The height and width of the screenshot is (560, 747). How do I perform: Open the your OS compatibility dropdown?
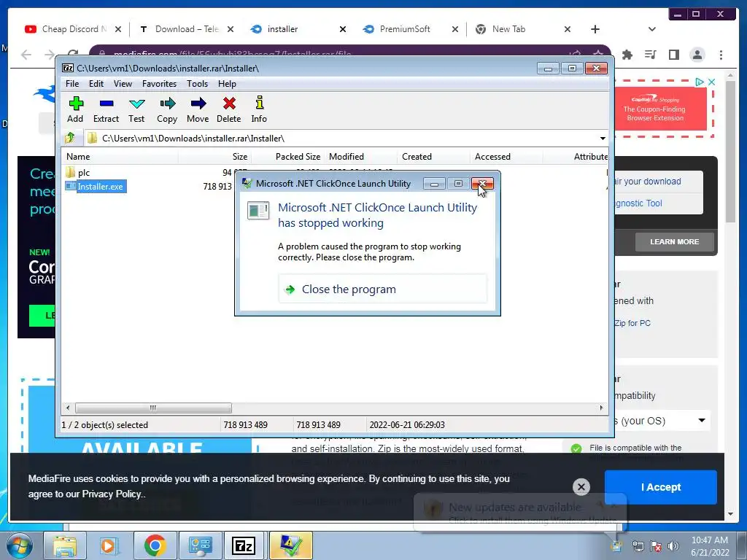661,421
